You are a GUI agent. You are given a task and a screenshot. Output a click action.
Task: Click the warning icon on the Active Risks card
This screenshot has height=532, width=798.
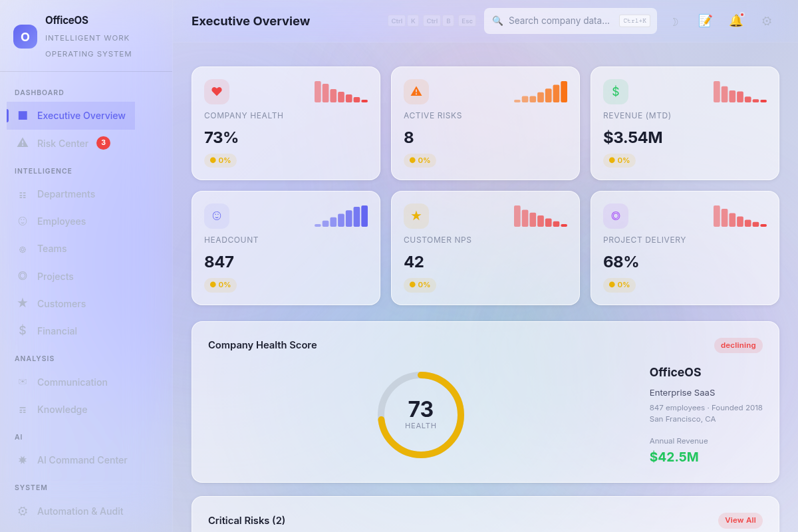pos(416,92)
